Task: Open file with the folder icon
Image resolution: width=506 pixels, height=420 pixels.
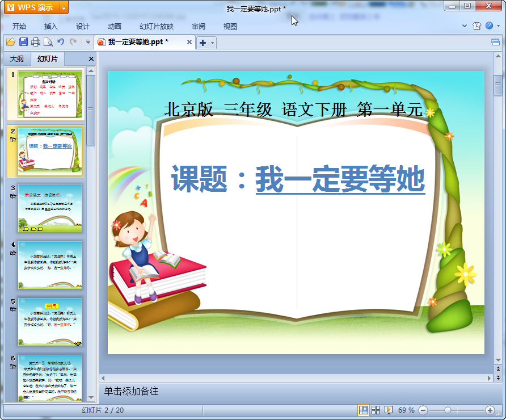Action: 11,42
